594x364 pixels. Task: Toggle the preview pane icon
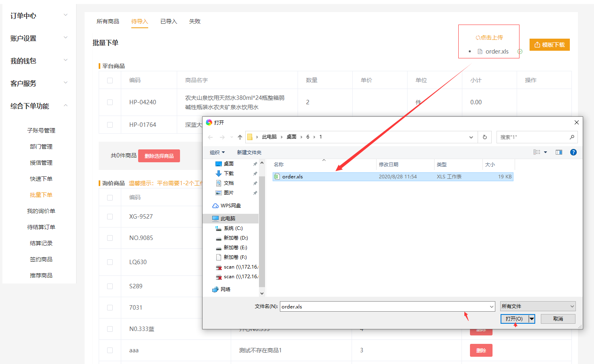click(559, 152)
